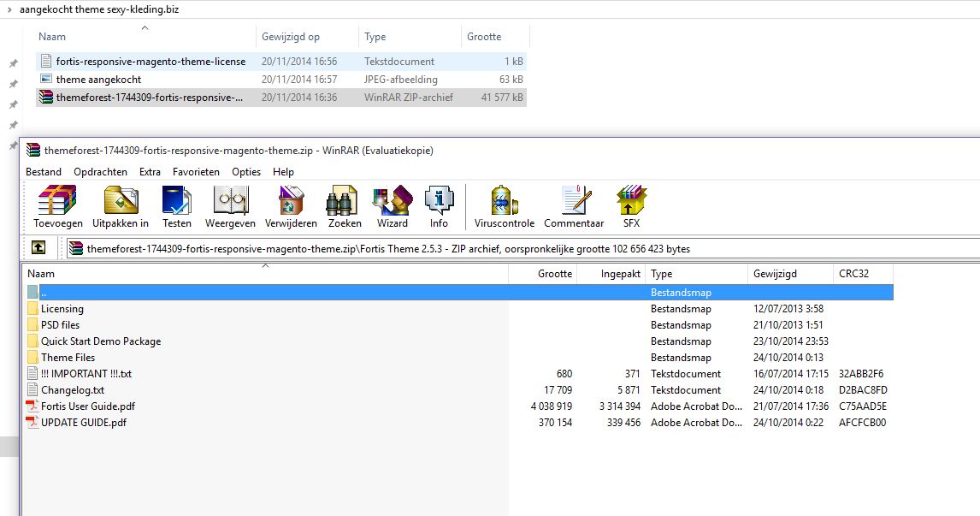Open the Opties menu

pyautogui.click(x=246, y=171)
